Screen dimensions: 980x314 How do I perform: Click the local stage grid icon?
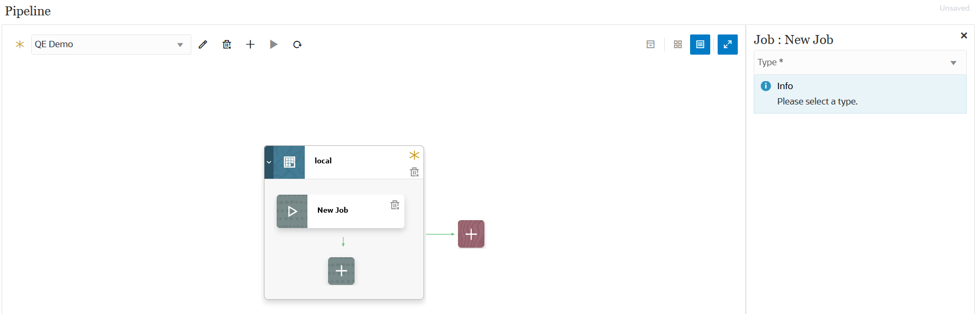point(289,162)
